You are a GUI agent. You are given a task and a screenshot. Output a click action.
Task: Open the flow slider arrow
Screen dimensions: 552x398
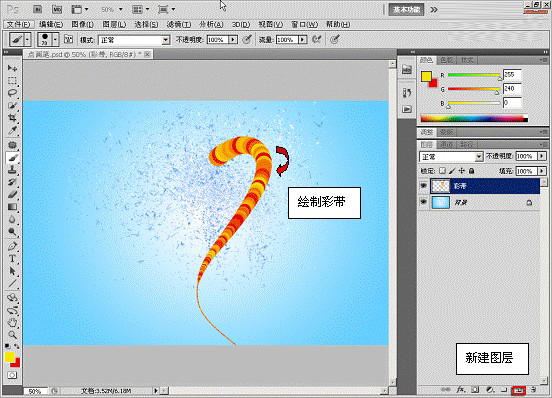pos(302,39)
